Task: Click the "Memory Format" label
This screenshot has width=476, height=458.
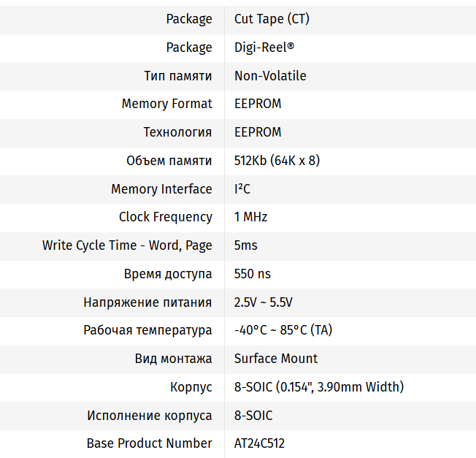Action: coord(166,104)
